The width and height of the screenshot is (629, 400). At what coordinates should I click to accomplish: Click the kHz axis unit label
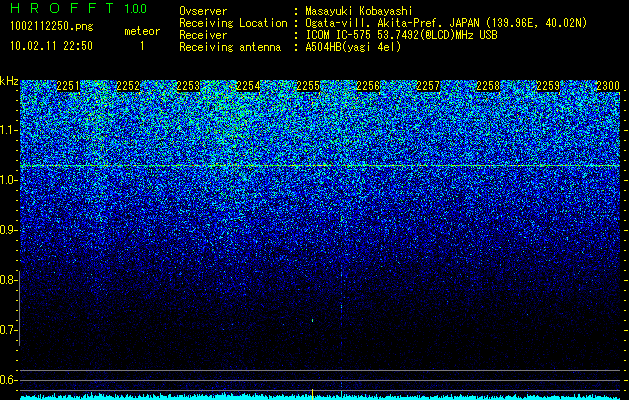tap(9, 81)
